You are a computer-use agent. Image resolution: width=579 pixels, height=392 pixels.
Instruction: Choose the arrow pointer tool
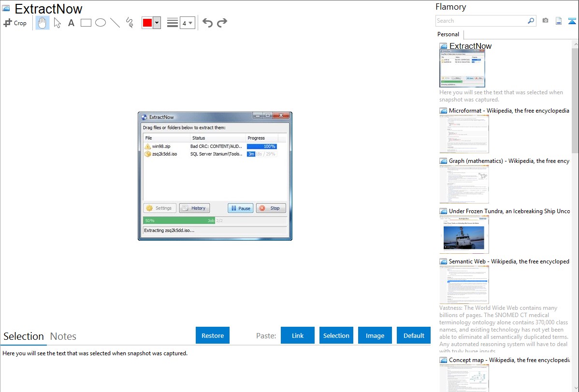[x=57, y=23]
